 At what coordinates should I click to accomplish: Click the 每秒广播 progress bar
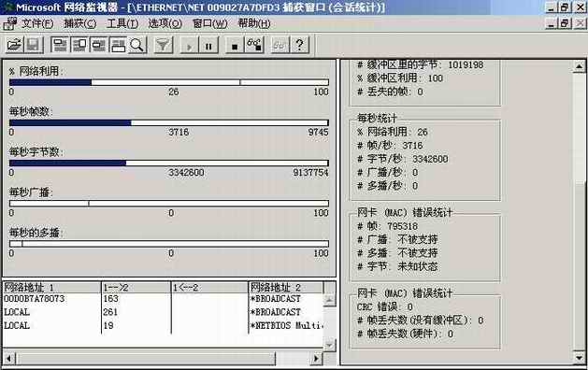coord(169,204)
